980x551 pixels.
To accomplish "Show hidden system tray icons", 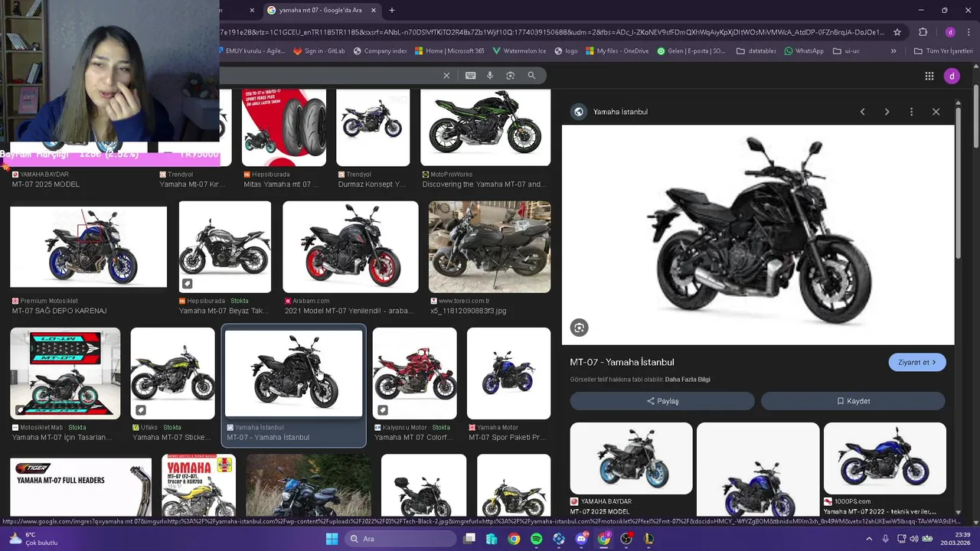I will tap(868, 539).
